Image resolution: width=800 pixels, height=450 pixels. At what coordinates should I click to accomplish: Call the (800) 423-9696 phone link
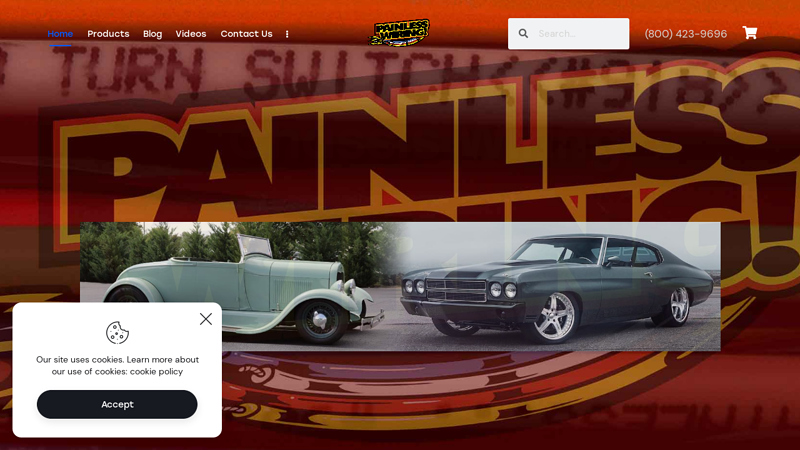coord(686,34)
